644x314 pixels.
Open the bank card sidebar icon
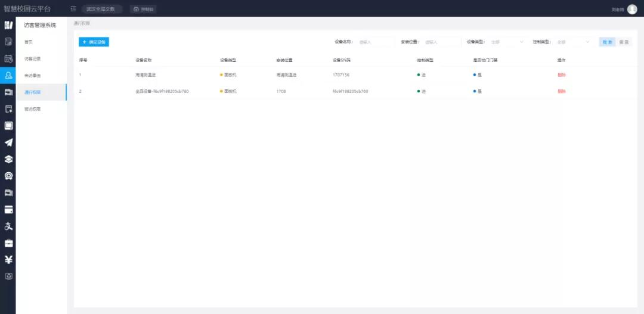tap(8, 210)
